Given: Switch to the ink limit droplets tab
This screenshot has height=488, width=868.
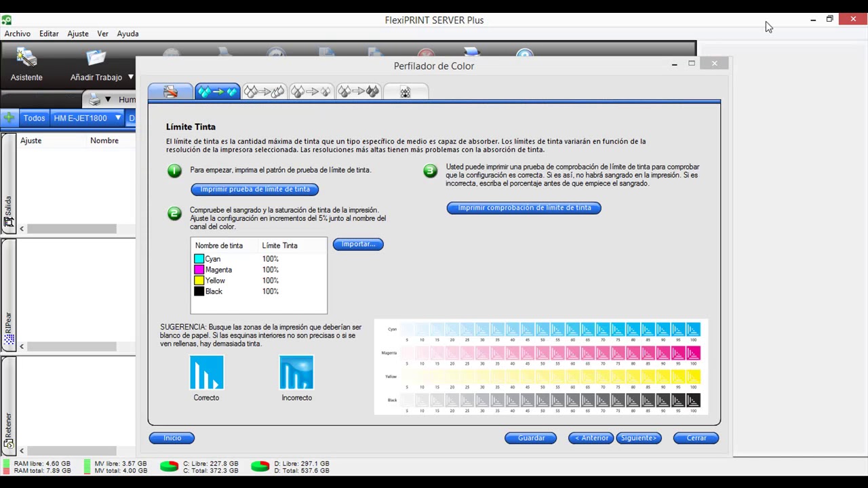Looking at the screenshot, I should click(x=217, y=91).
